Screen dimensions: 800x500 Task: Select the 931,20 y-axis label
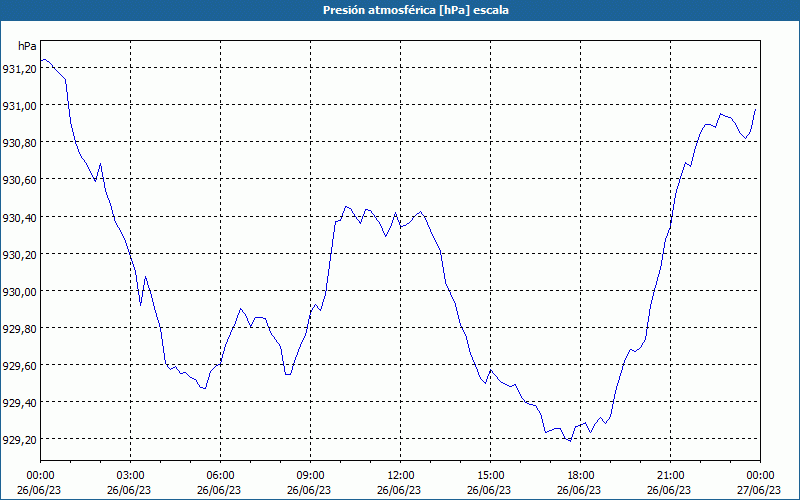[19, 68]
